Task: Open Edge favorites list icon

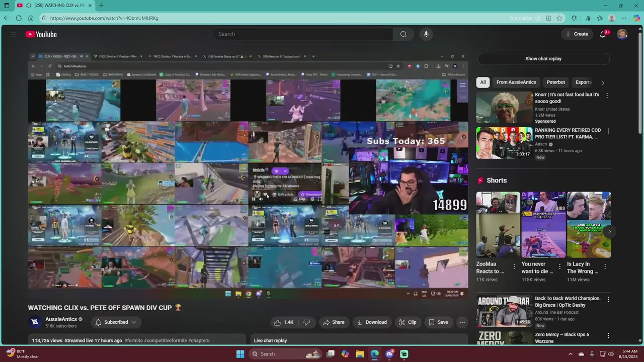Action: (600, 18)
